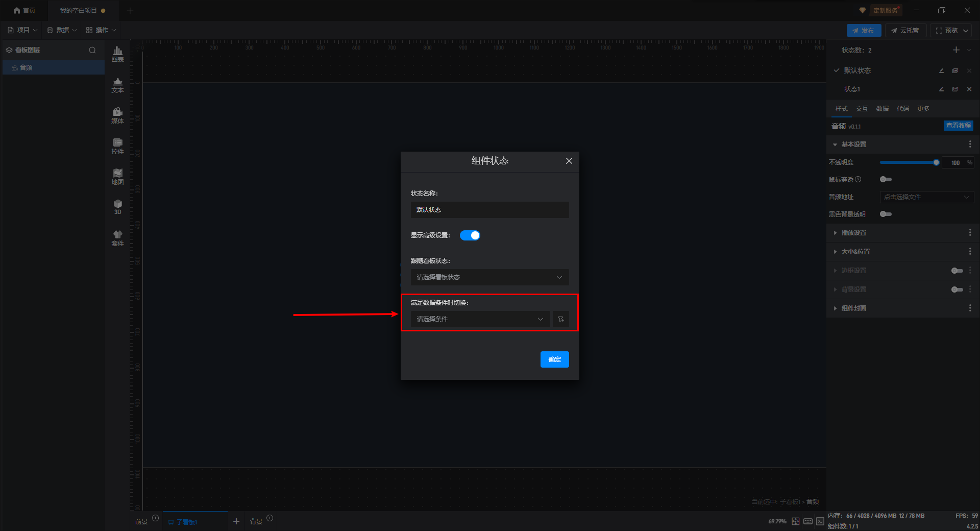Viewport: 980px width, 531px height.
Task: Open more options for 播放设置
Action: 970,233
